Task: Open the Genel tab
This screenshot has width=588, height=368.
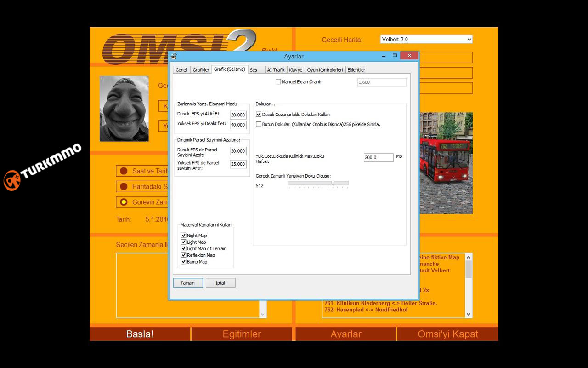Action: tap(181, 70)
